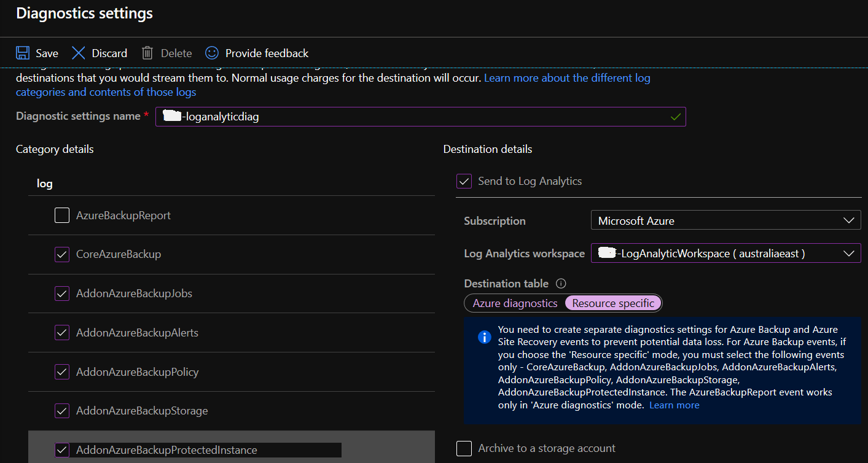Click the Discard X icon
Viewport: 868px width, 463px height.
coord(78,53)
